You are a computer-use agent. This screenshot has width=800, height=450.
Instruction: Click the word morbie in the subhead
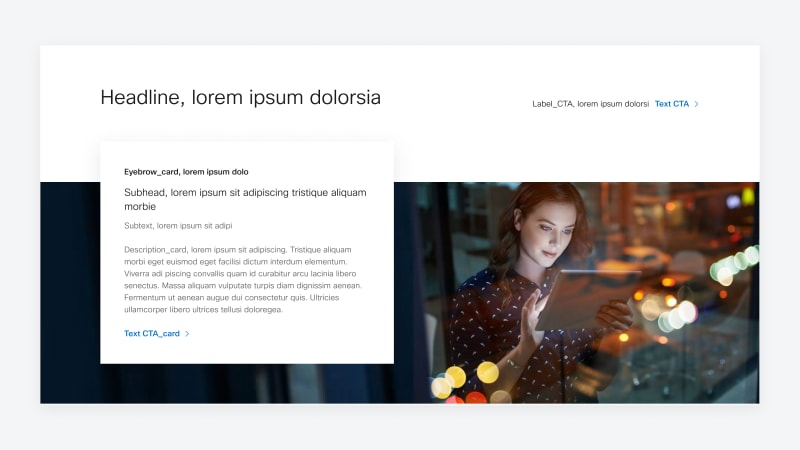[140, 207]
